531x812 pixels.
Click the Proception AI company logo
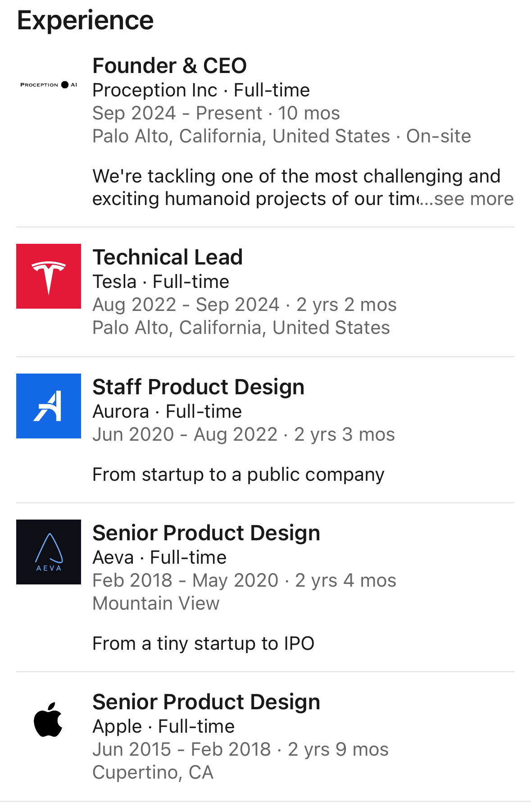(49, 85)
